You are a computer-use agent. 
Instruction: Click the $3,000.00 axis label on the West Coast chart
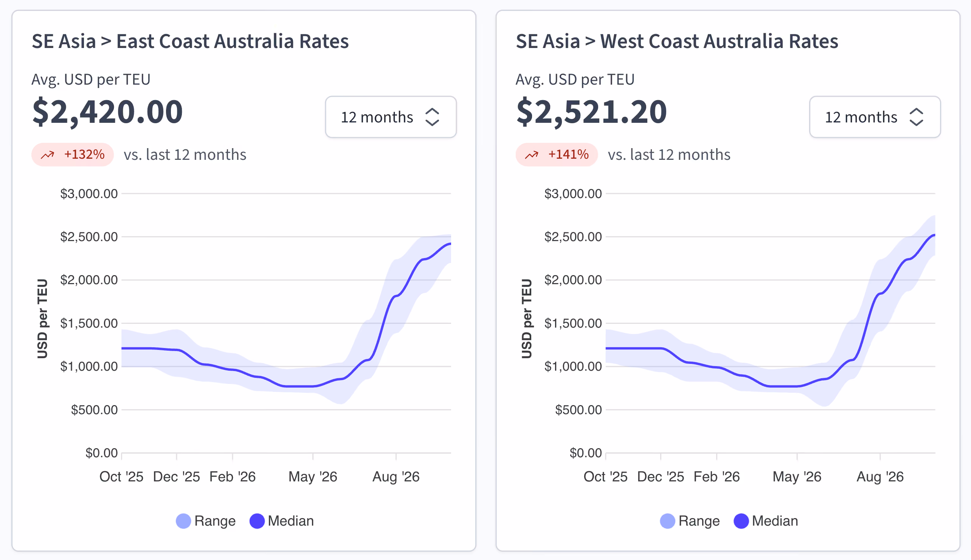[573, 193]
